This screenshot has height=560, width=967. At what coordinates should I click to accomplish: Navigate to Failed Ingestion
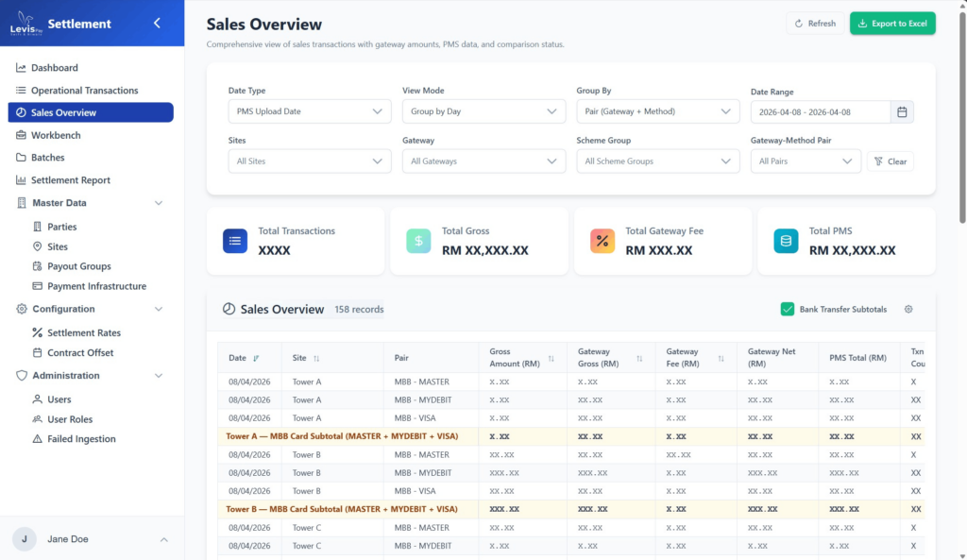[81, 439]
